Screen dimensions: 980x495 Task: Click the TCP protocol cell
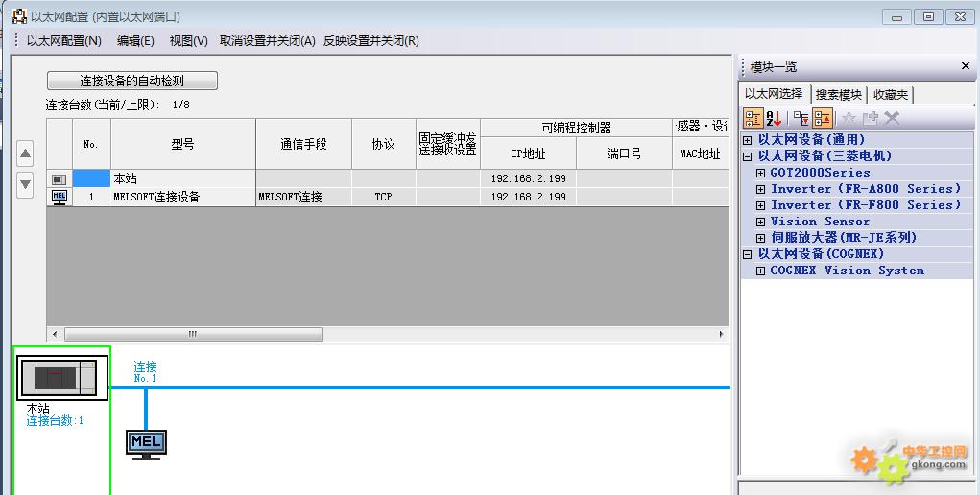384,197
